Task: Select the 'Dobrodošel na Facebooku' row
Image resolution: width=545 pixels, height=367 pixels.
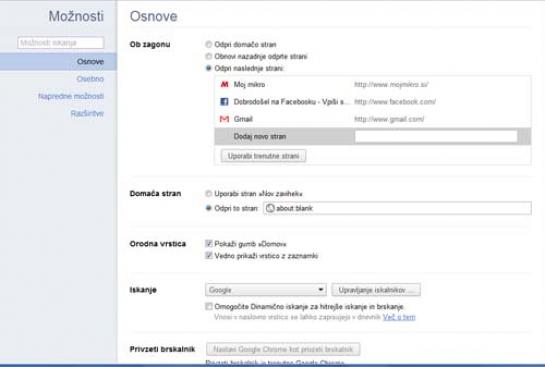Action: (x=373, y=101)
